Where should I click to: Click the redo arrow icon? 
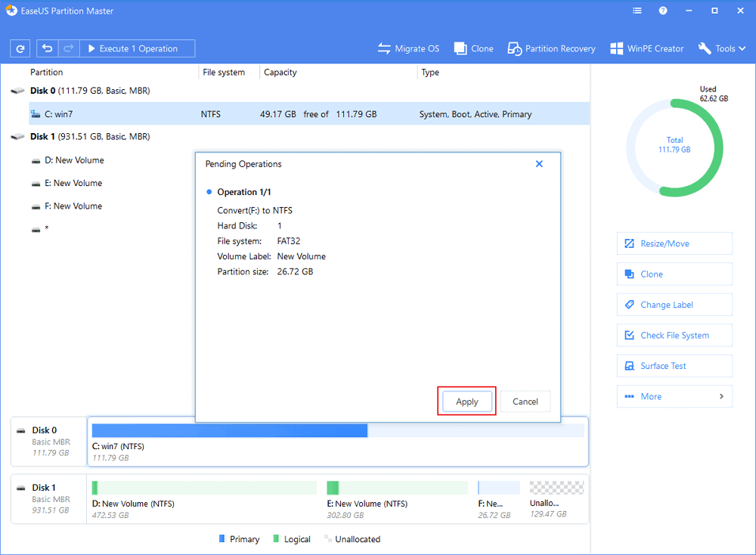click(x=69, y=48)
